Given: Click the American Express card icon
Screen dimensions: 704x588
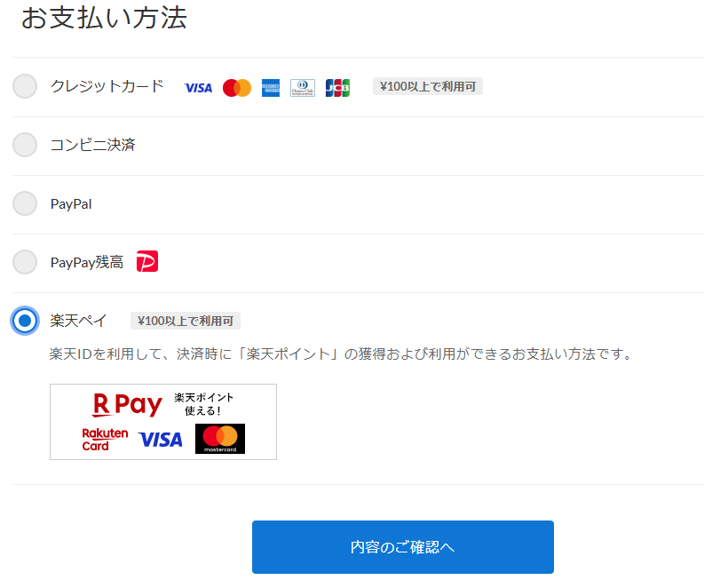Looking at the screenshot, I should point(271,88).
